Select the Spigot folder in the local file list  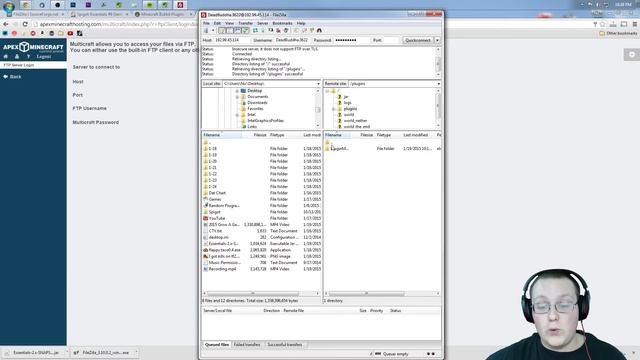point(214,212)
